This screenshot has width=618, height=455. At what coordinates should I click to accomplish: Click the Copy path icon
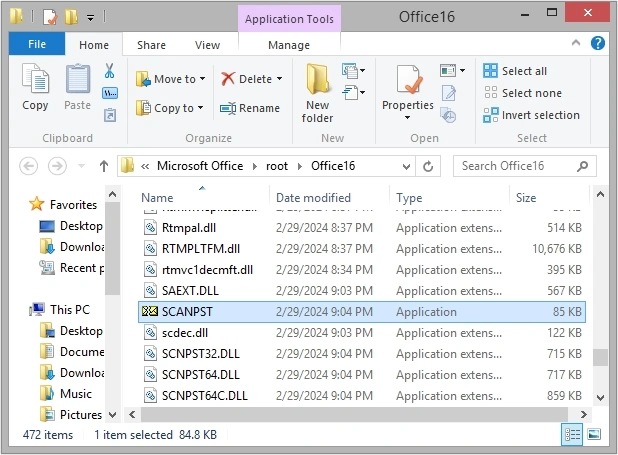(x=110, y=93)
